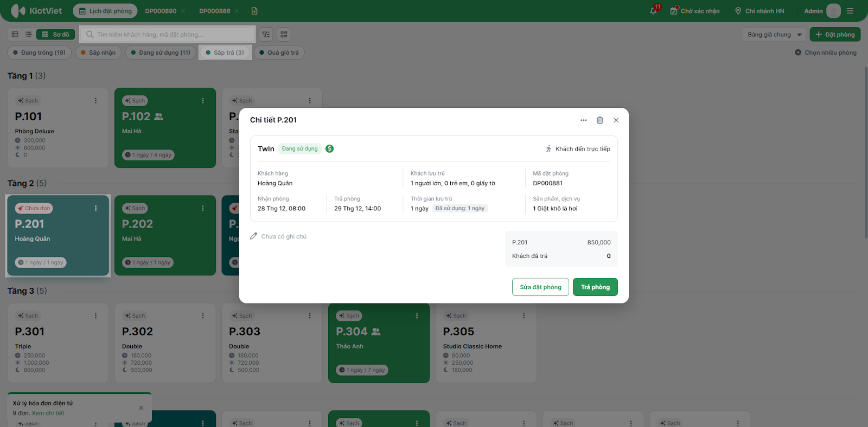
Task: Switch to the DP000886 tab
Action: pos(215,11)
